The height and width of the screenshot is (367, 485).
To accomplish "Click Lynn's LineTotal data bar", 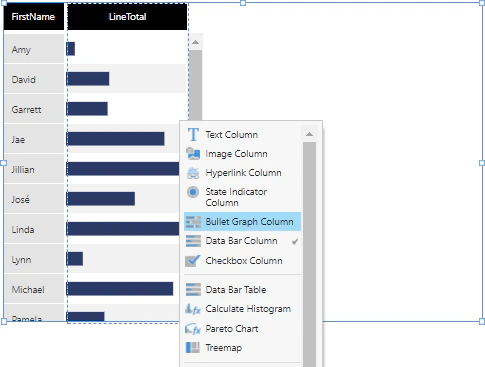I will point(75,259).
